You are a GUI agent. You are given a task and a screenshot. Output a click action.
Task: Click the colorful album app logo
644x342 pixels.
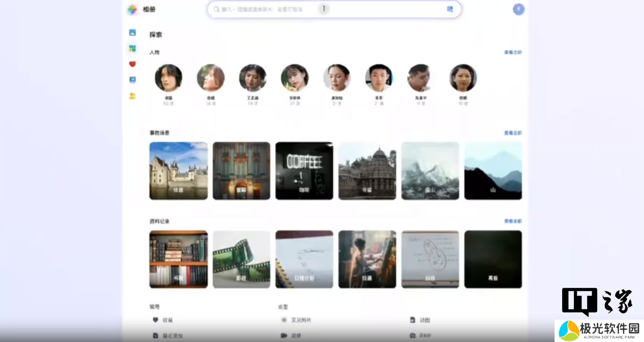[x=132, y=9]
